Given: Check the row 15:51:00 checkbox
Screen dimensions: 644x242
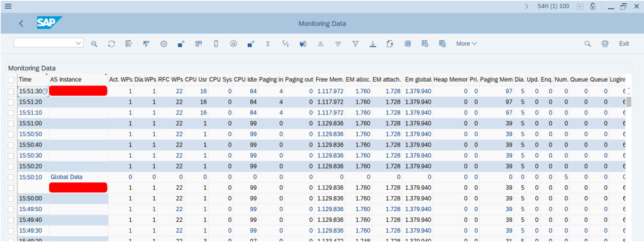Looking at the screenshot, I should click(x=11, y=123).
